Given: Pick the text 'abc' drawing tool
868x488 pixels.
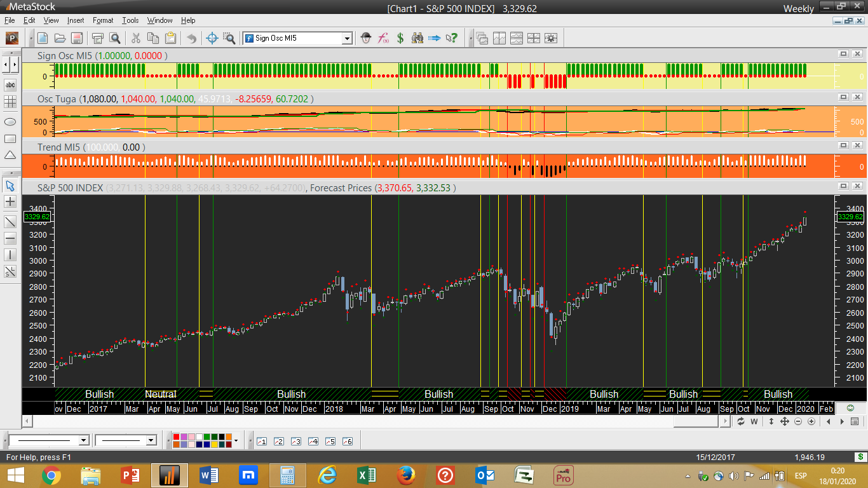Looking at the screenshot, I should pos(10,85).
